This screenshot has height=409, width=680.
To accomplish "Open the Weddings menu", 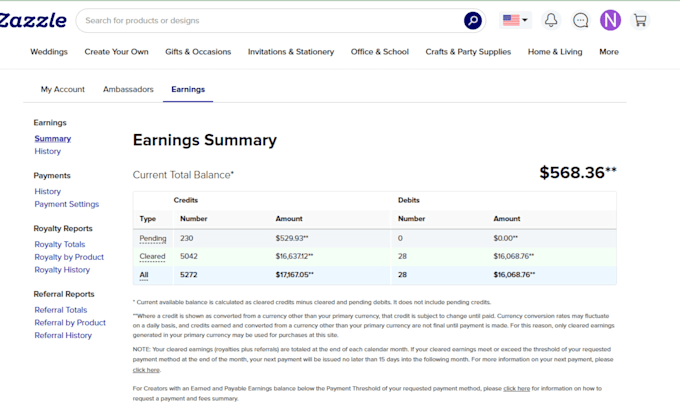I will coord(49,52).
